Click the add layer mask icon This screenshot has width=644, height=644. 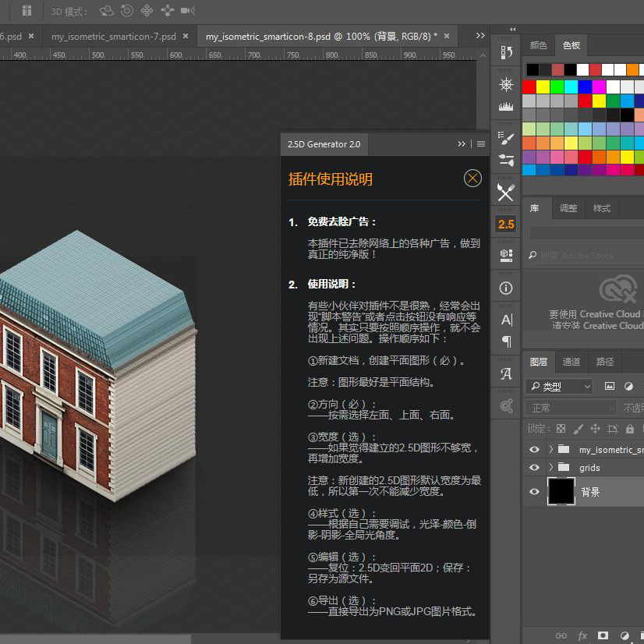[x=603, y=635]
